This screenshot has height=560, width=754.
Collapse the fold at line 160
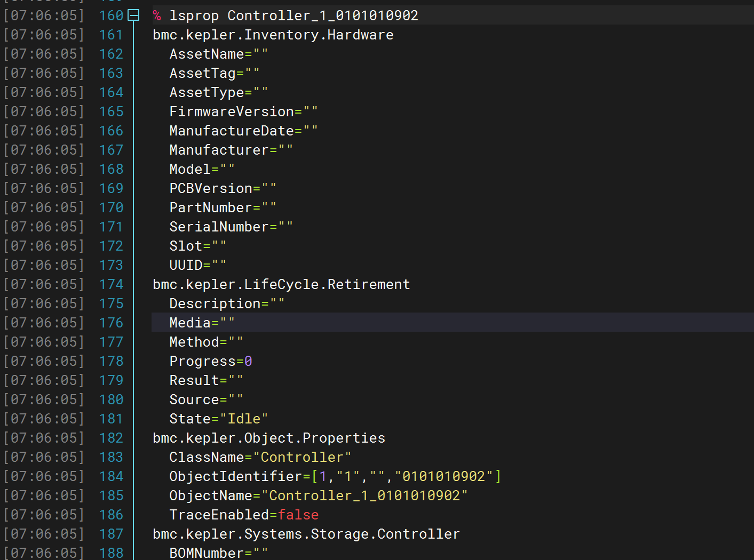(x=134, y=15)
